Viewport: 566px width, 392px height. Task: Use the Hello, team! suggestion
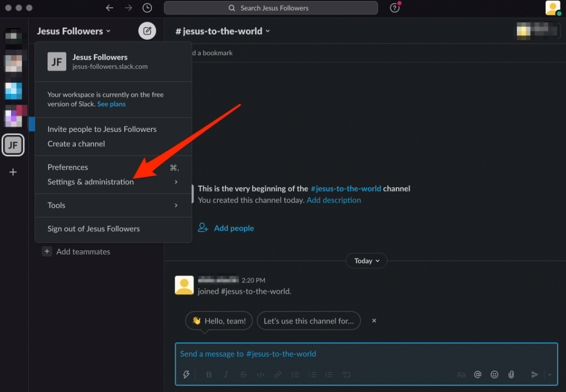(x=219, y=321)
